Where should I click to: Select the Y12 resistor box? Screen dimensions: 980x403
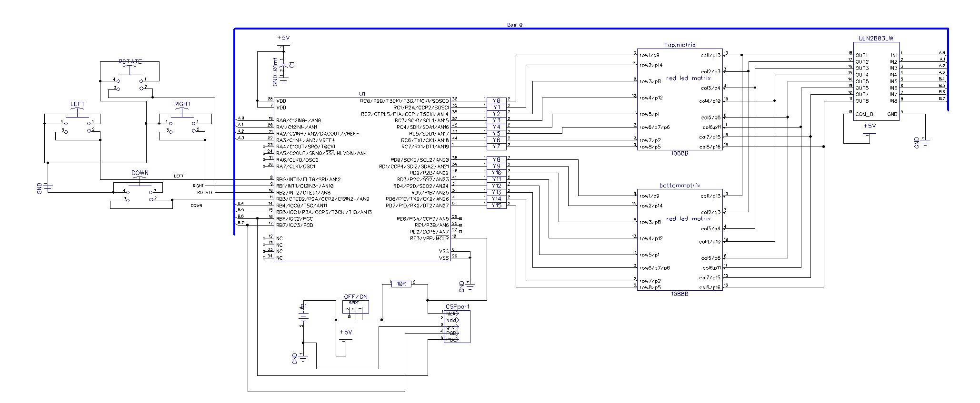[x=497, y=186]
